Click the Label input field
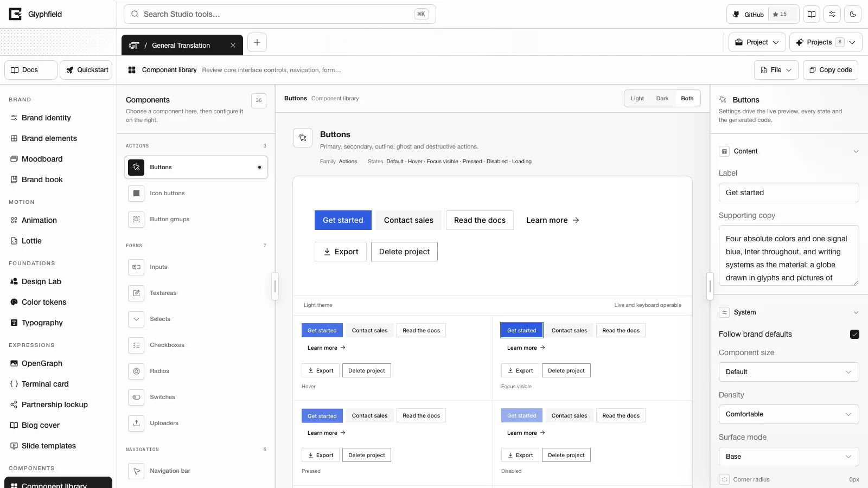Image resolution: width=868 pixels, height=488 pixels. point(789,192)
